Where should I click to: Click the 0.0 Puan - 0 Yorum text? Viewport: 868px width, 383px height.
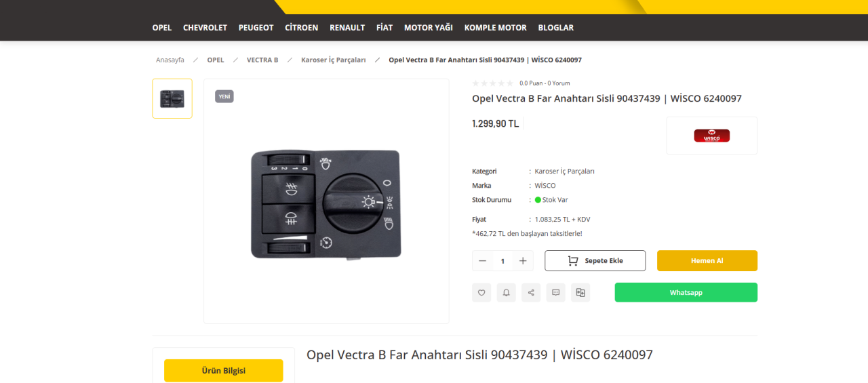545,83
